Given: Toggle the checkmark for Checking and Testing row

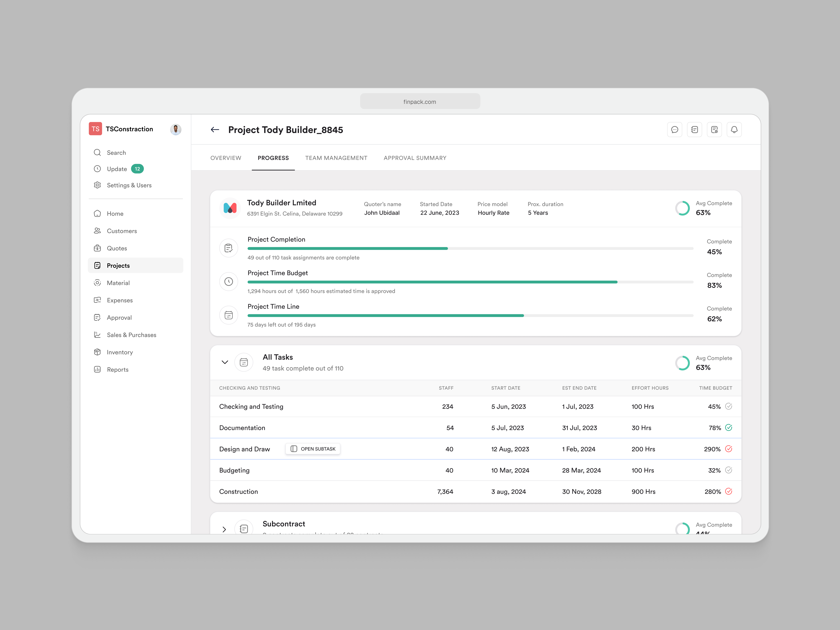Looking at the screenshot, I should [729, 406].
